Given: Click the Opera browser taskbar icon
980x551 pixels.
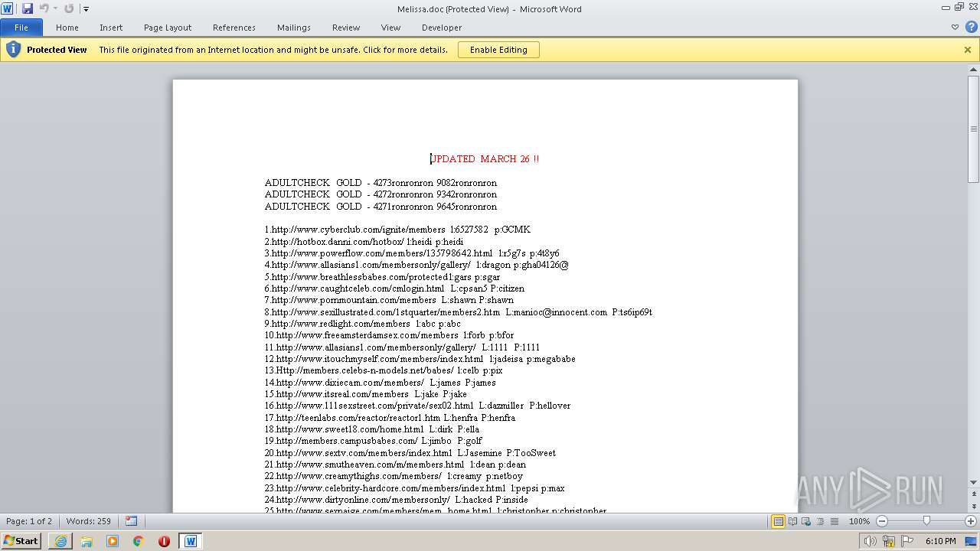Looking at the screenshot, I should [x=164, y=541].
